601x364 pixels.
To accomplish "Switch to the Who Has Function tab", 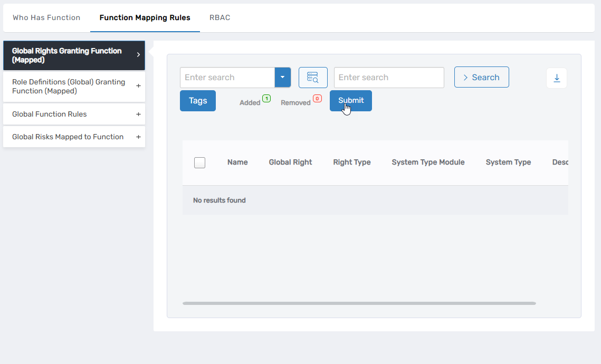I will (x=46, y=17).
